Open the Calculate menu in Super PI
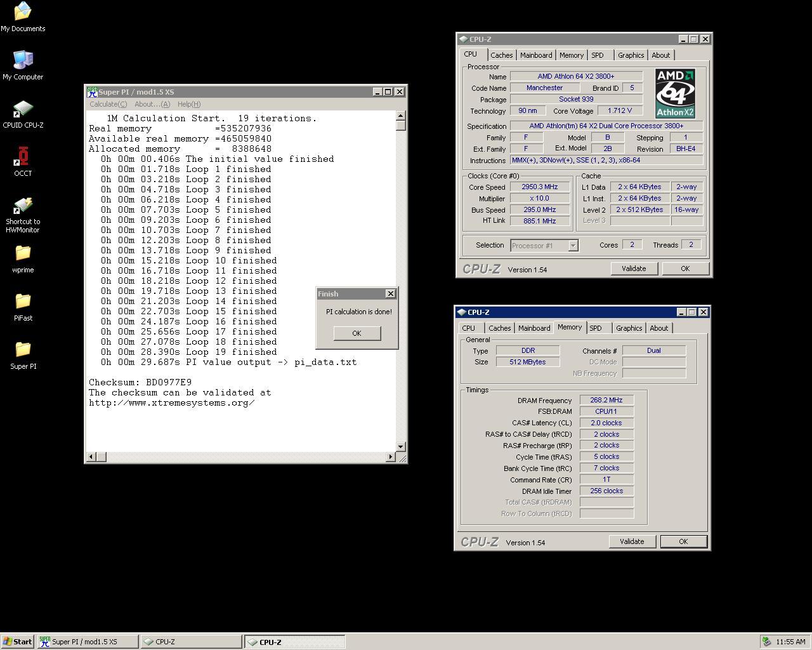This screenshot has height=650, width=812. tap(108, 104)
